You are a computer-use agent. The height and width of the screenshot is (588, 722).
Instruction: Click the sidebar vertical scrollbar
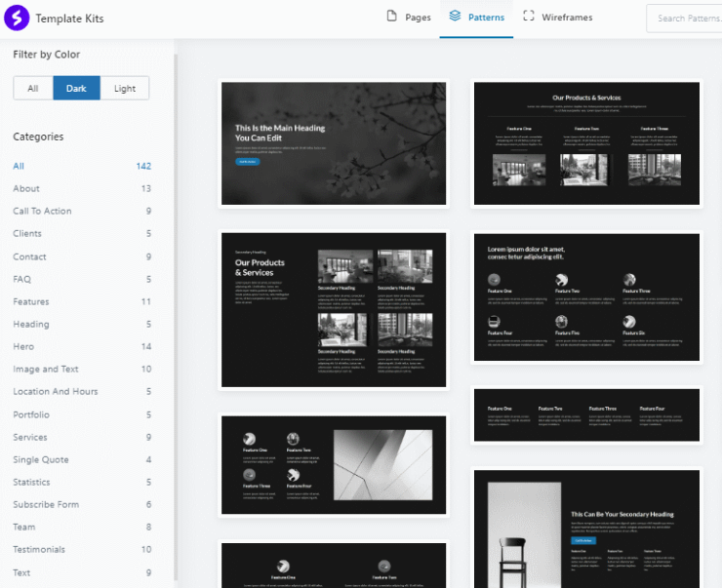(x=176, y=318)
